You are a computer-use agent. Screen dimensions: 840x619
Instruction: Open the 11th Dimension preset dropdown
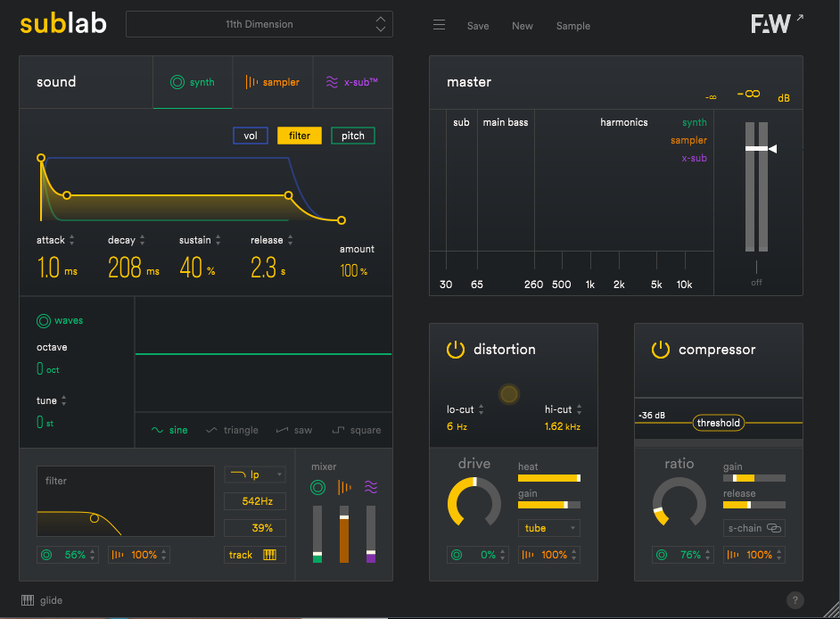(x=259, y=24)
